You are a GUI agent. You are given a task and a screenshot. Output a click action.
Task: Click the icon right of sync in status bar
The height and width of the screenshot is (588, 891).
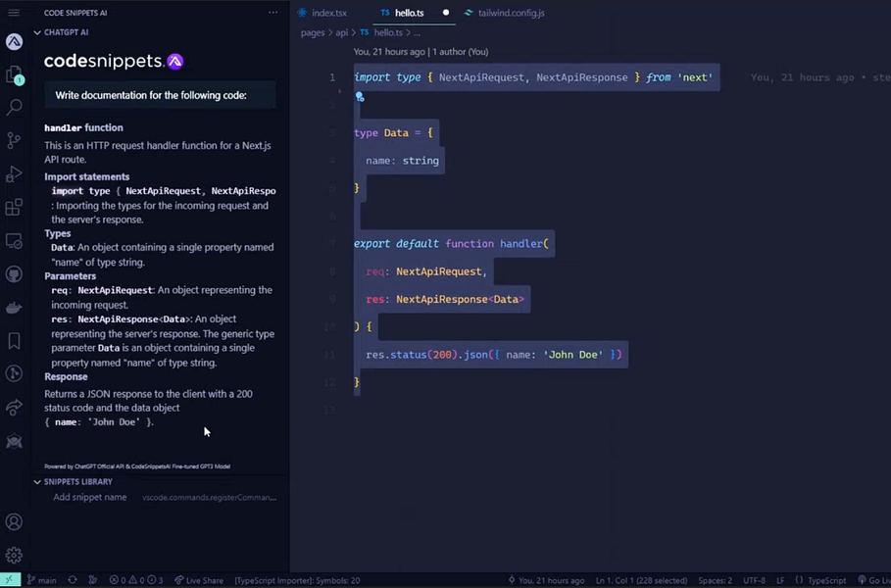(x=92, y=580)
